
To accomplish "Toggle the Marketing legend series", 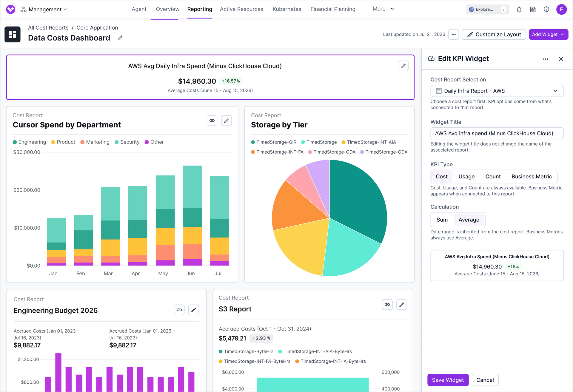I will point(95,142).
